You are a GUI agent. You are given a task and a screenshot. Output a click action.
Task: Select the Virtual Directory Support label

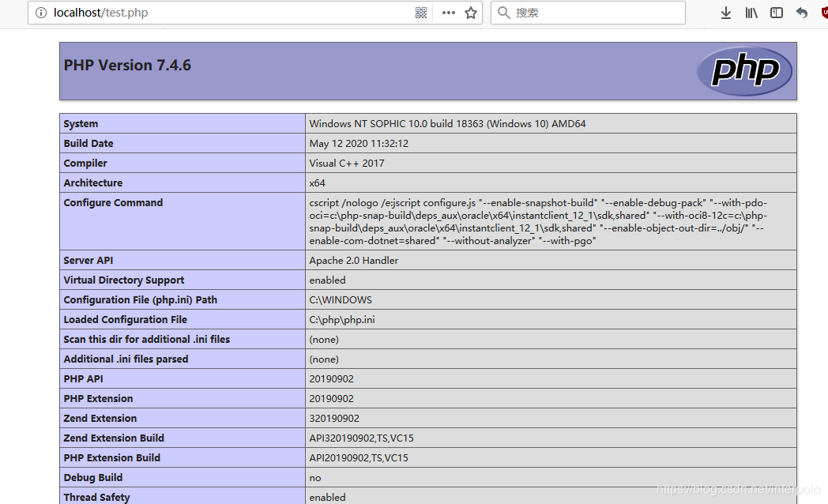tap(124, 280)
